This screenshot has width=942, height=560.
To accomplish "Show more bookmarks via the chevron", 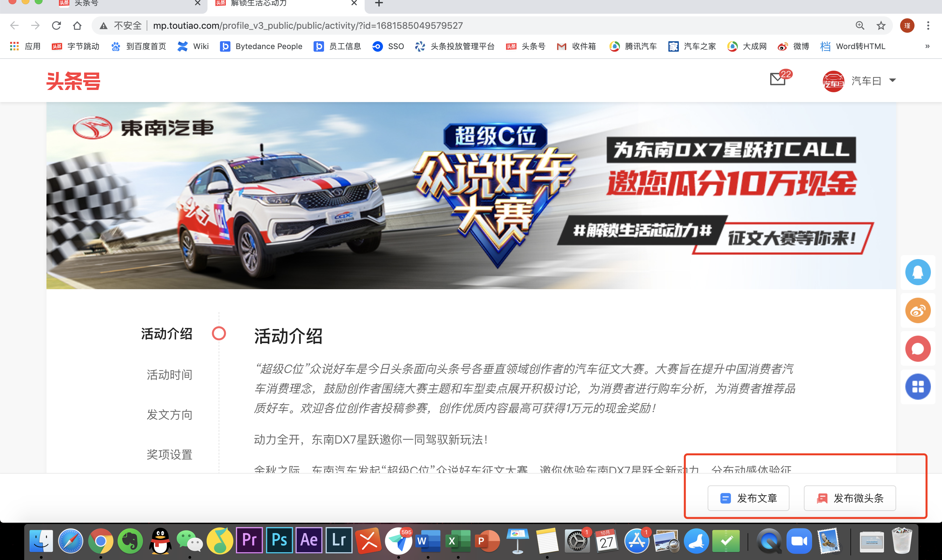I will [x=927, y=46].
